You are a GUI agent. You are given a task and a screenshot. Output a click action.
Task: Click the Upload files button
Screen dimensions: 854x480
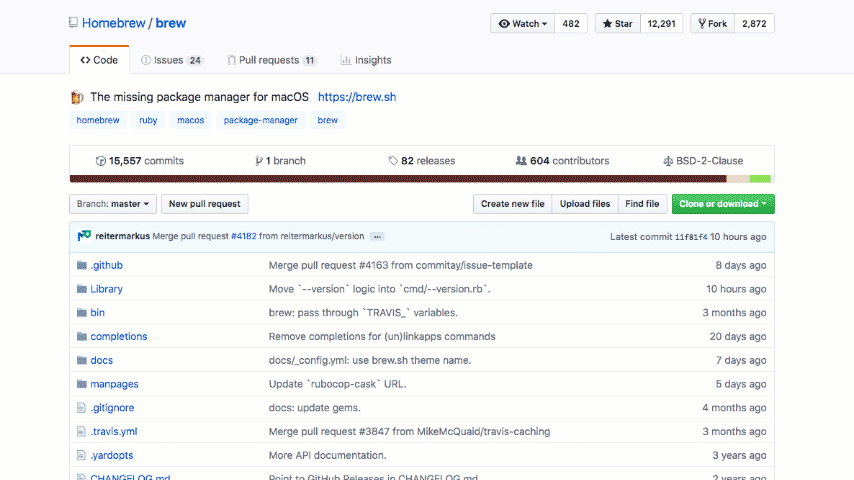click(x=585, y=204)
